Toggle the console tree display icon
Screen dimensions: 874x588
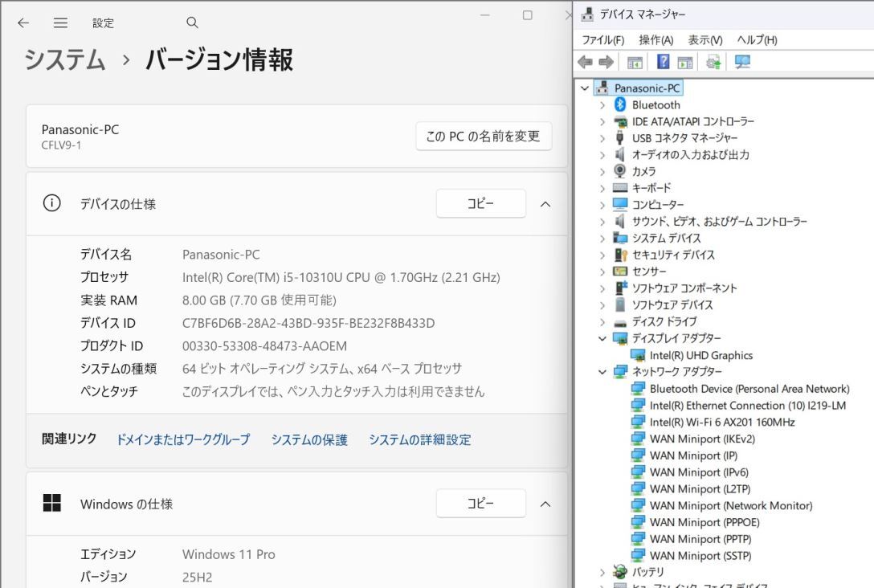[635, 62]
